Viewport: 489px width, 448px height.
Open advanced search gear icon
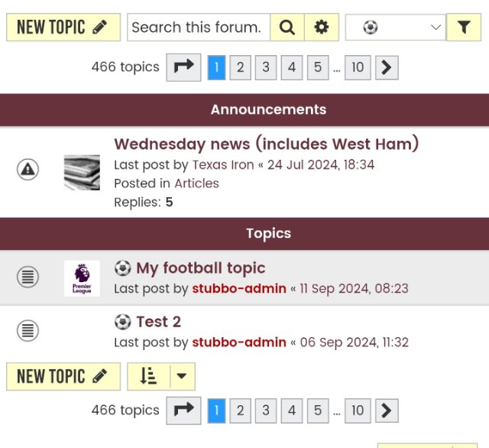coord(322,28)
